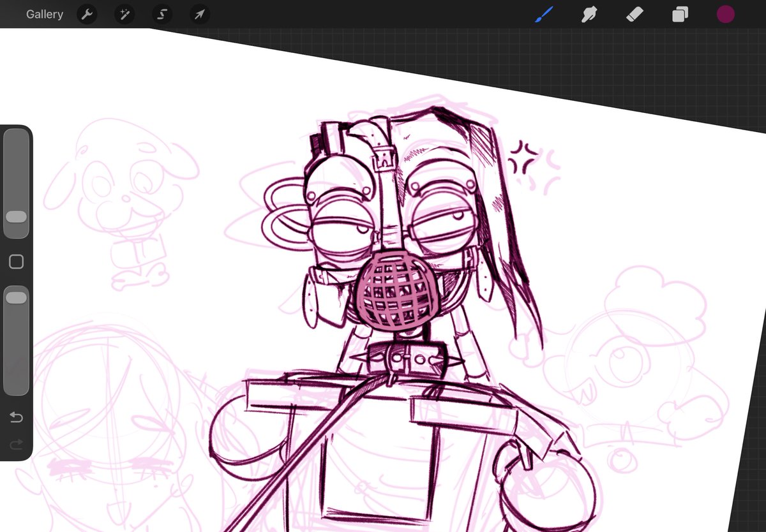766x532 pixels.
Task: Return to the Gallery
Action: 44,14
